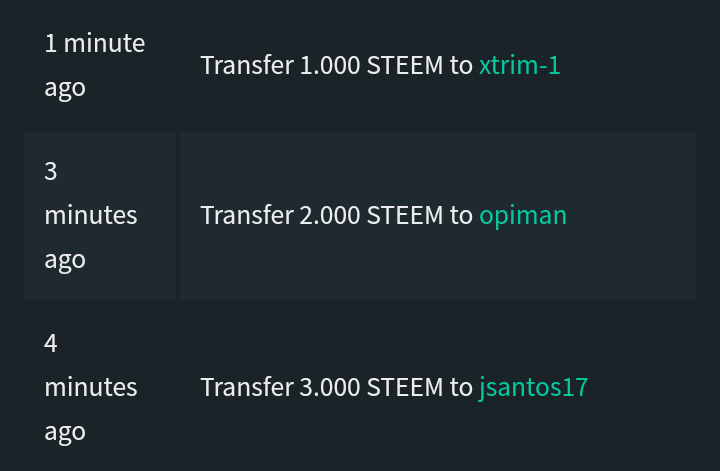Open the opiman account link
Screen dimensions: 720x471
point(522,215)
